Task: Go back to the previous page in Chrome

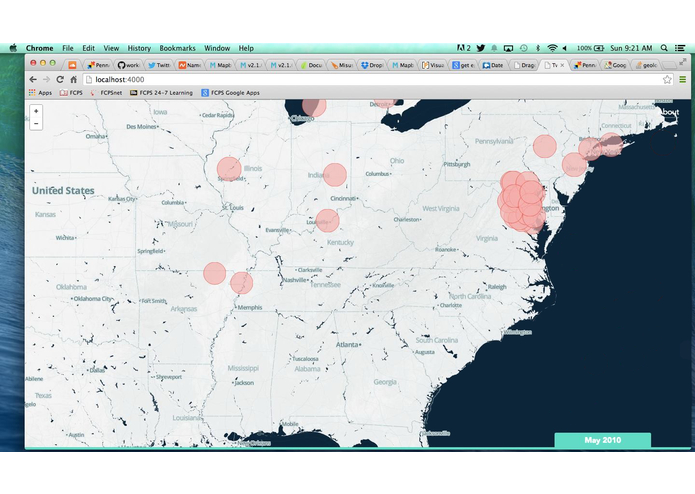Action: pyautogui.click(x=33, y=79)
